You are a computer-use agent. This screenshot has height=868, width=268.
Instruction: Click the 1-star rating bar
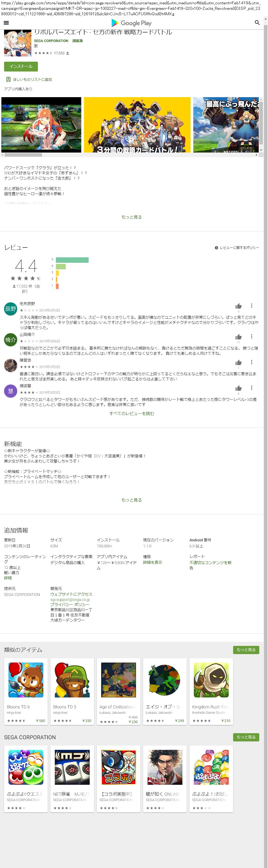coord(57,286)
